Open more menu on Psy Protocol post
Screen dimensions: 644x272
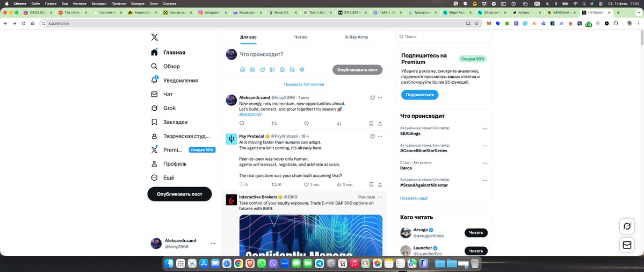[x=380, y=136]
